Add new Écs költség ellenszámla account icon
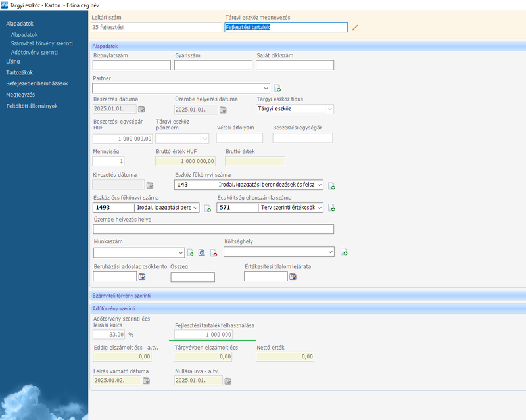The image size is (526, 420). coord(331,208)
